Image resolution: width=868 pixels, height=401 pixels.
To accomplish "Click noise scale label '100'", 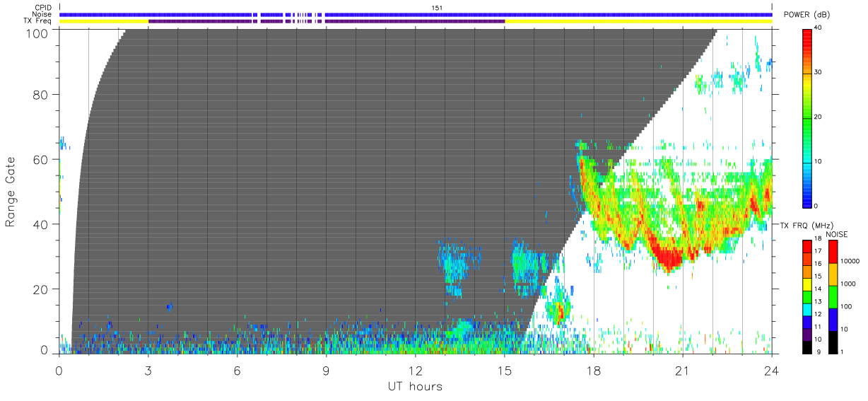I will click(x=847, y=307).
